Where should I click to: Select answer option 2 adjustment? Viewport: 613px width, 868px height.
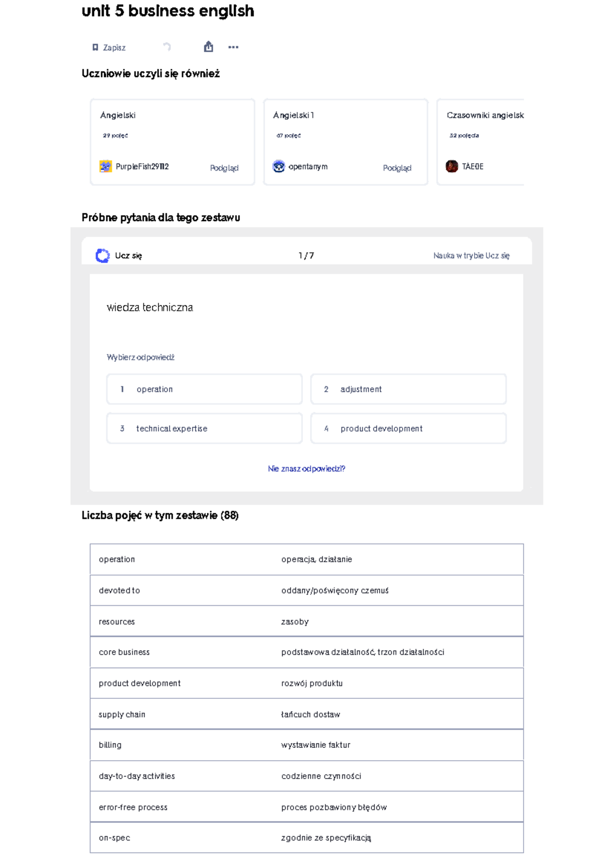[408, 389]
